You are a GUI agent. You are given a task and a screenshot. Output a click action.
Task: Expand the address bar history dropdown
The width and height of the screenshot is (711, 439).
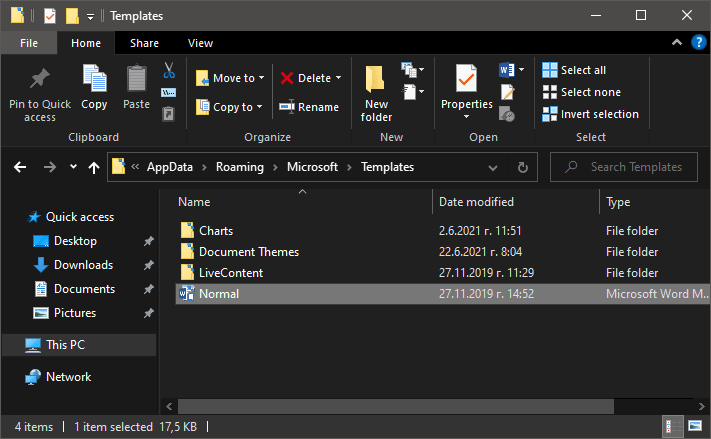pyautogui.click(x=492, y=167)
